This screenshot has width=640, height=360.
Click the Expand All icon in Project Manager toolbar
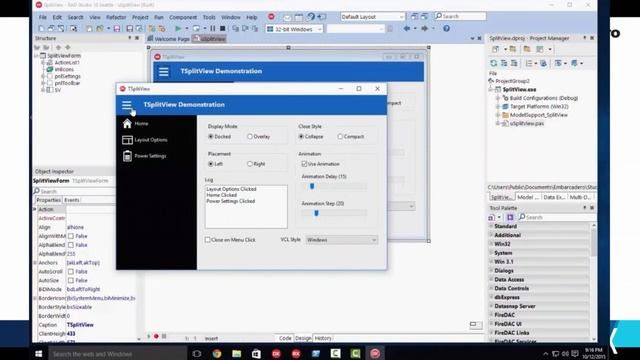coord(504,63)
